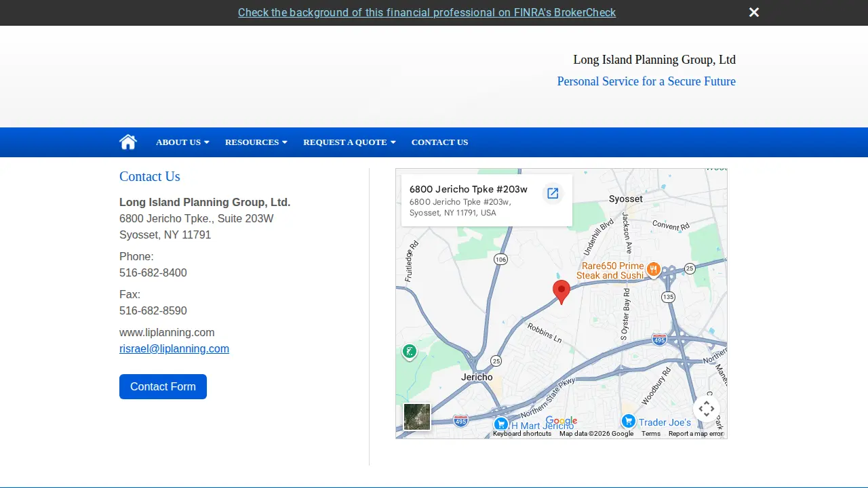Click the Jericho label on map
The width and height of the screenshot is (868, 488).
(477, 377)
